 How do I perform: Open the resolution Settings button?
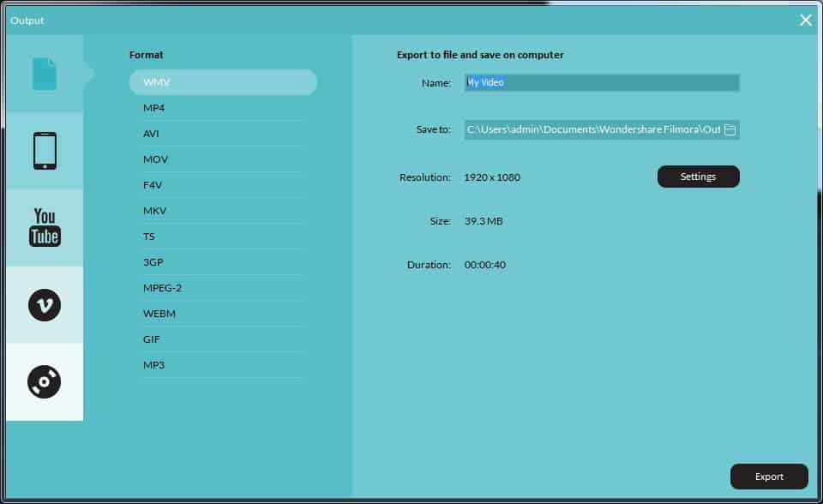click(x=698, y=177)
